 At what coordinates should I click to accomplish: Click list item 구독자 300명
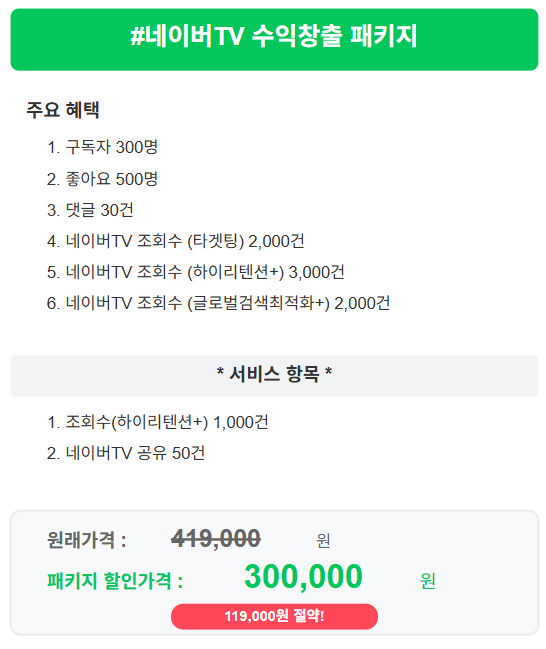point(102,147)
